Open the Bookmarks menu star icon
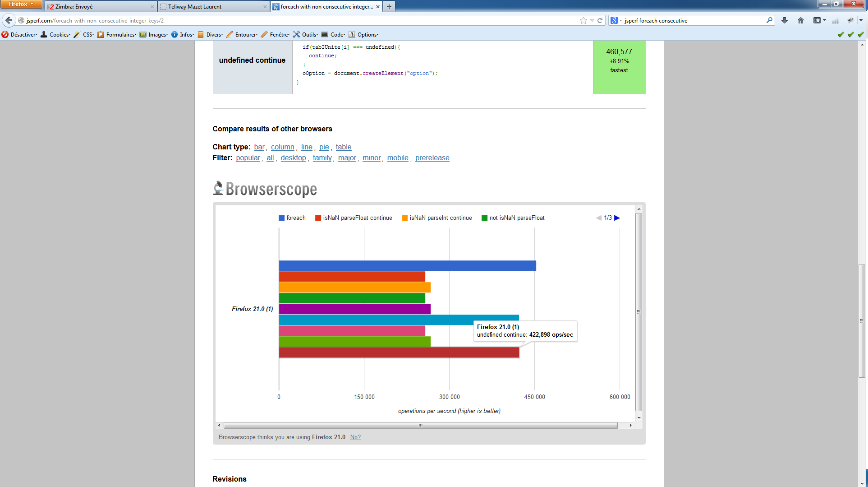 [x=817, y=20]
